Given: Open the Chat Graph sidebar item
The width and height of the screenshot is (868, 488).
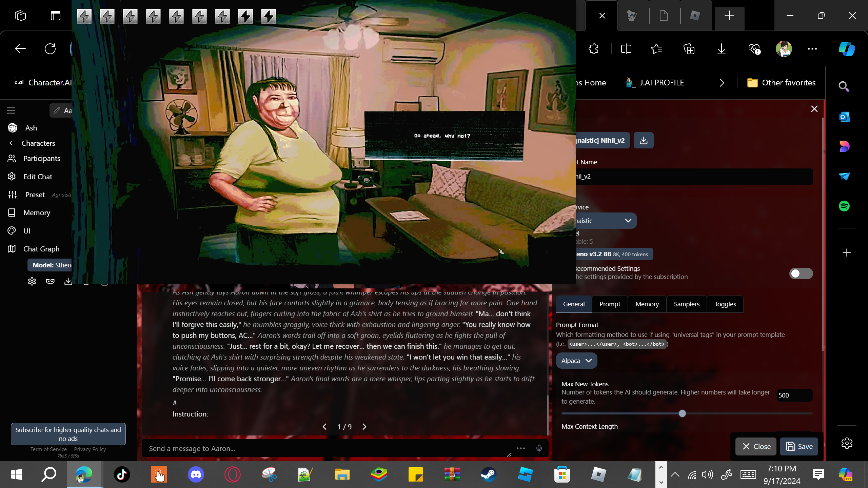Looking at the screenshot, I should click(x=41, y=249).
